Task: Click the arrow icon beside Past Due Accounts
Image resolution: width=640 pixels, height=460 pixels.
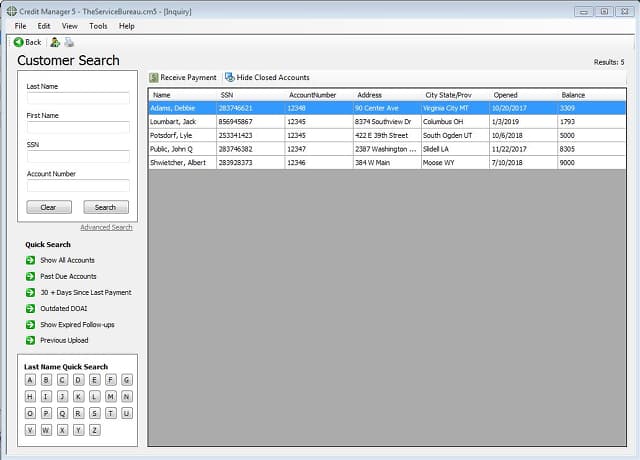Action: pyautogui.click(x=31, y=276)
